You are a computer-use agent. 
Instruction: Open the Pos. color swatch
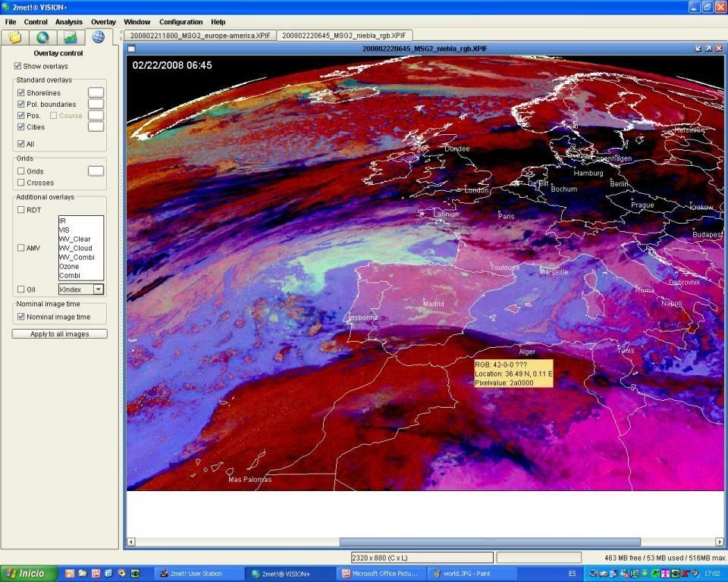click(x=96, y=115)
